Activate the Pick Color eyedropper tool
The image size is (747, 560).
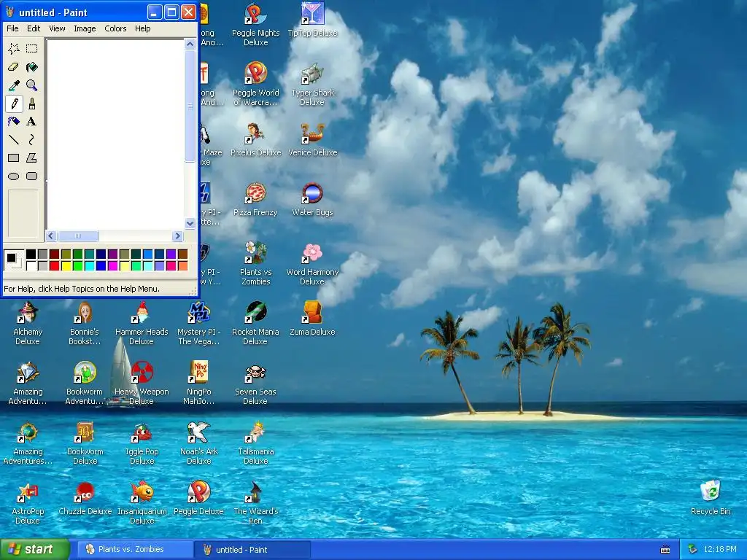[14, 85]
